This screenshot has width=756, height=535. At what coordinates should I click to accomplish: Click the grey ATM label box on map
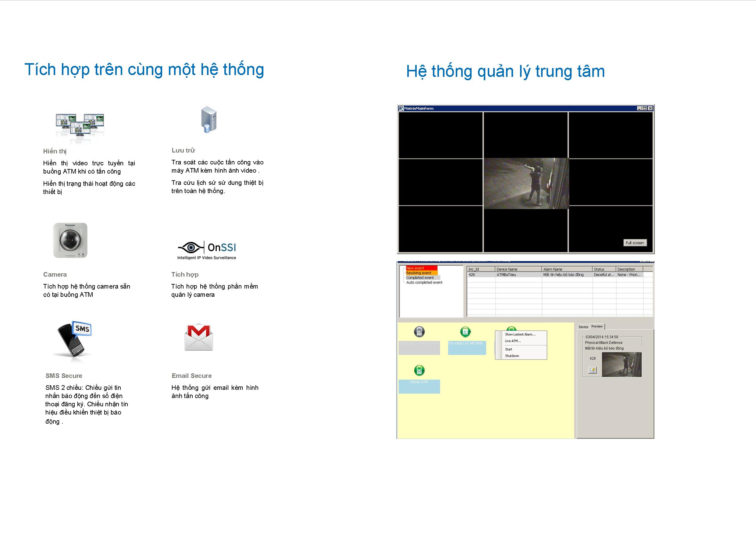click(x=419, y=347)
